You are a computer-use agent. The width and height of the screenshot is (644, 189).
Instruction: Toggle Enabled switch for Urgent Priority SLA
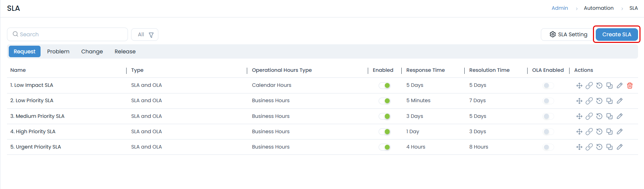[x=385, y=147]
